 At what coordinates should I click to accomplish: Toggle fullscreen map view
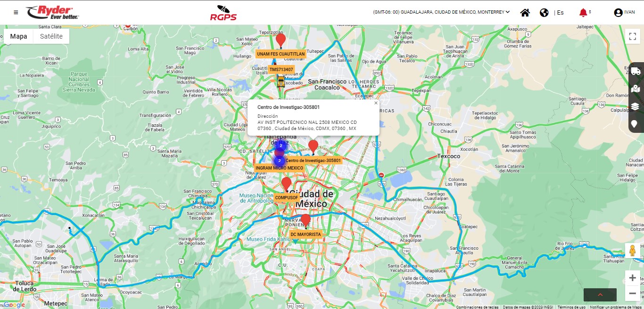[632, 37]
